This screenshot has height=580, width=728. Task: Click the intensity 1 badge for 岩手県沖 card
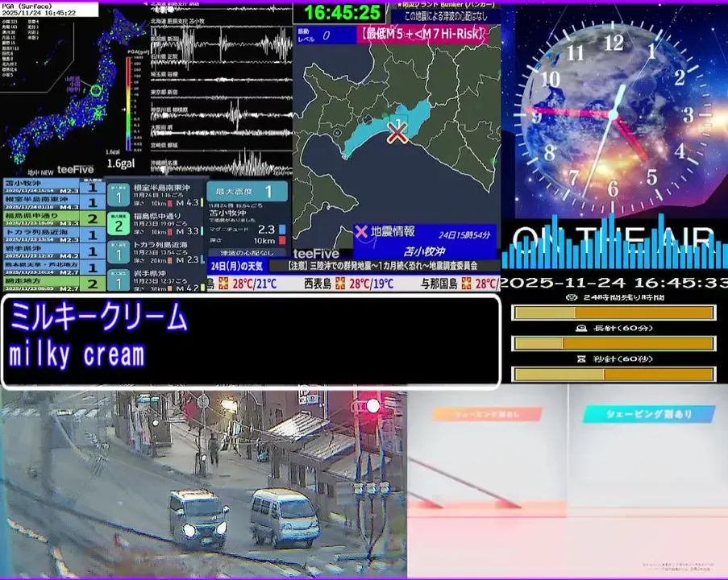click(119, 280)
